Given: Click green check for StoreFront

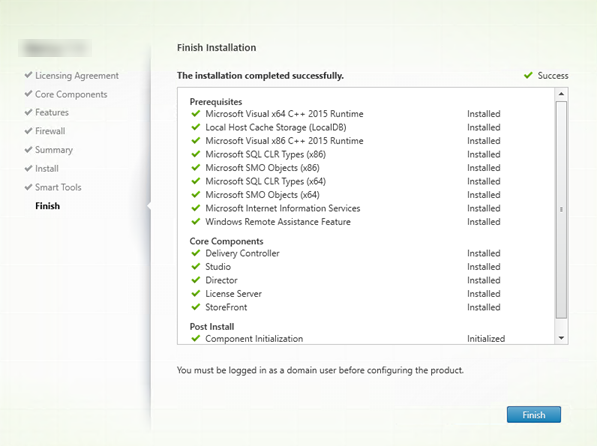Looking at the screenshot, I should pyautogui.click(x=196, y=307).
